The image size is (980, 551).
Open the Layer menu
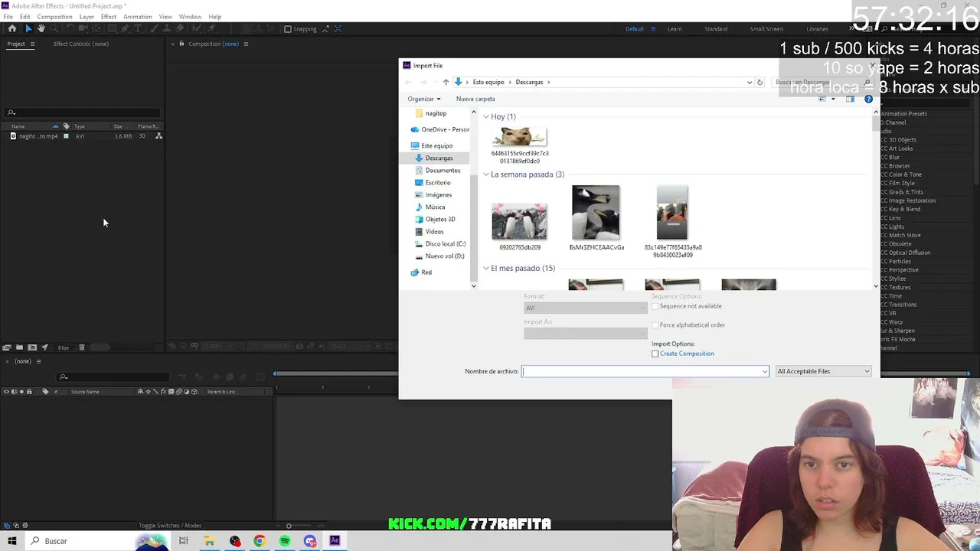click(87, 17)
